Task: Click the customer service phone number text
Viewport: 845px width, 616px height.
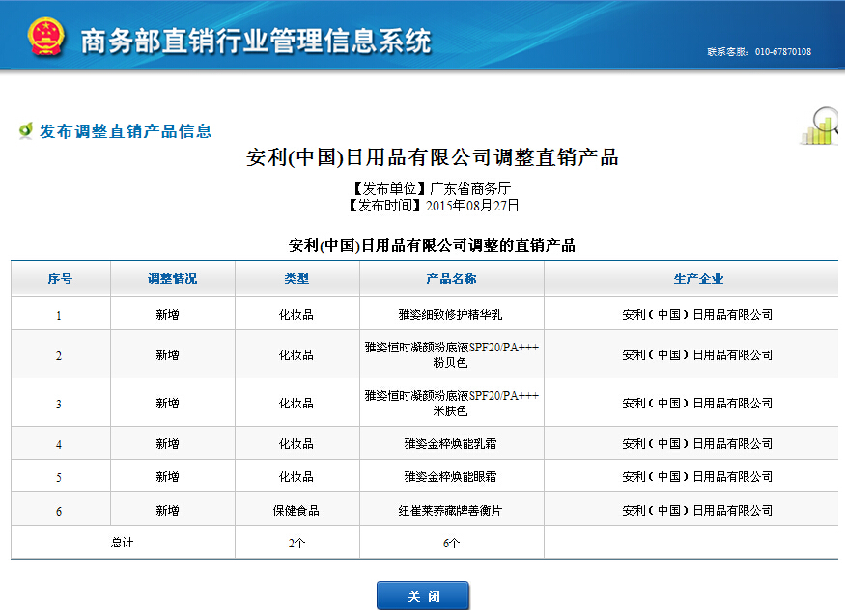Action: 759,52
